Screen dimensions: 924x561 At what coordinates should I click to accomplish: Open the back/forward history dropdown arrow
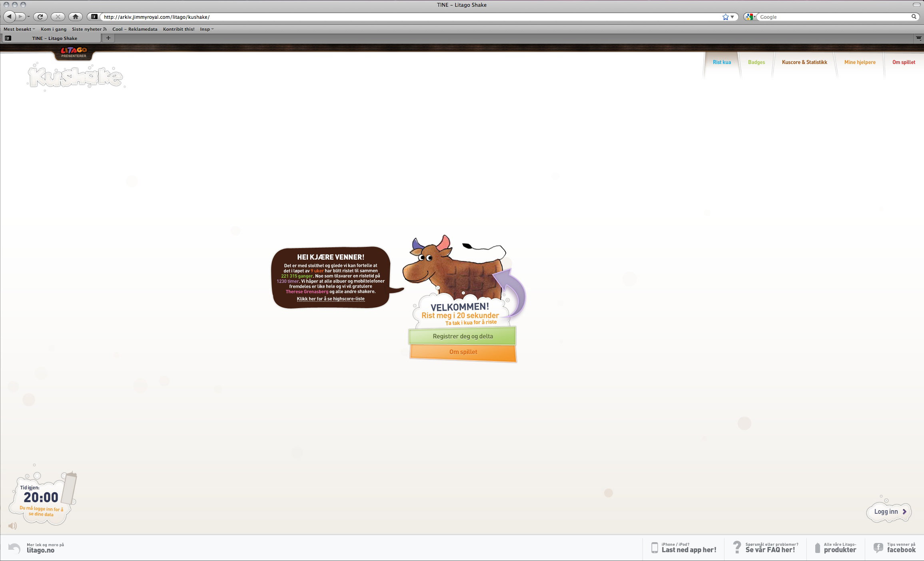[28, 17]
